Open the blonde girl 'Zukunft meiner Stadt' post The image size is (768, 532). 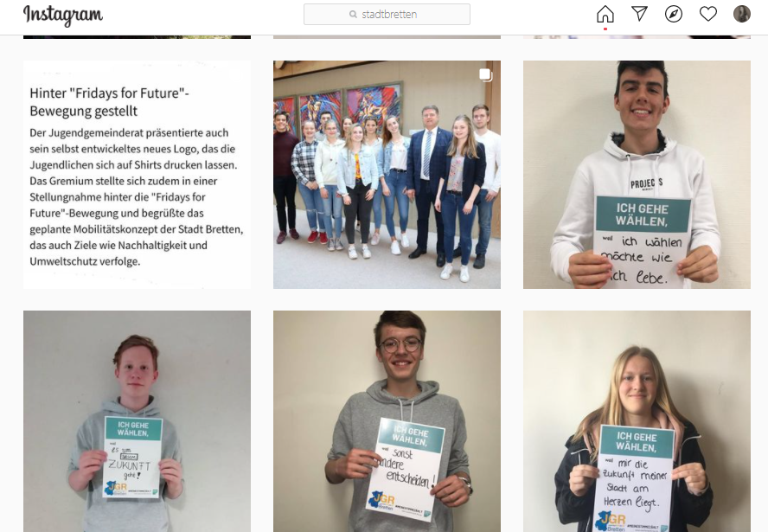637,421
